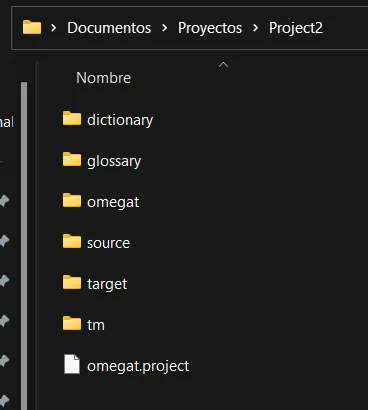Click the glossary folder icon
Screen dimensions: 368x410
point(72,159)
